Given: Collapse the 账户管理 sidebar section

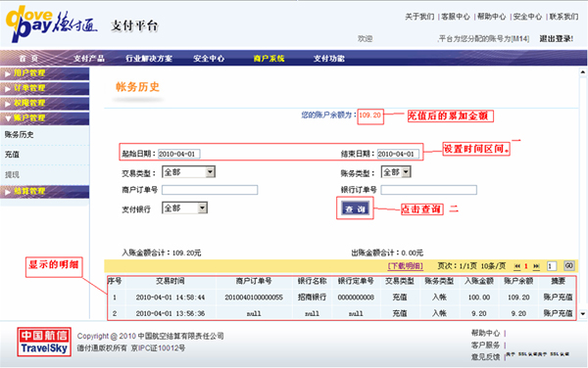Looking at the screenshot, I should (x=45, y=118).
